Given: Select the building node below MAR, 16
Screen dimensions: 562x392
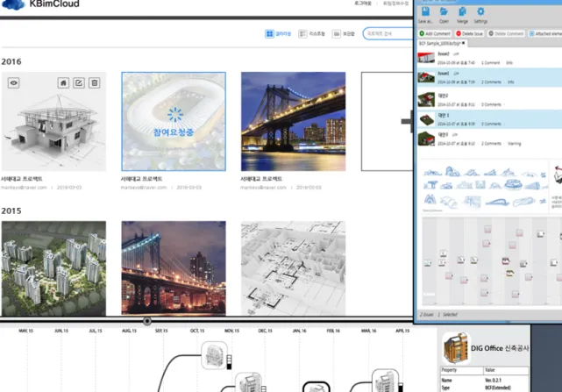Looking at the screenshot, I should point(385,381).
